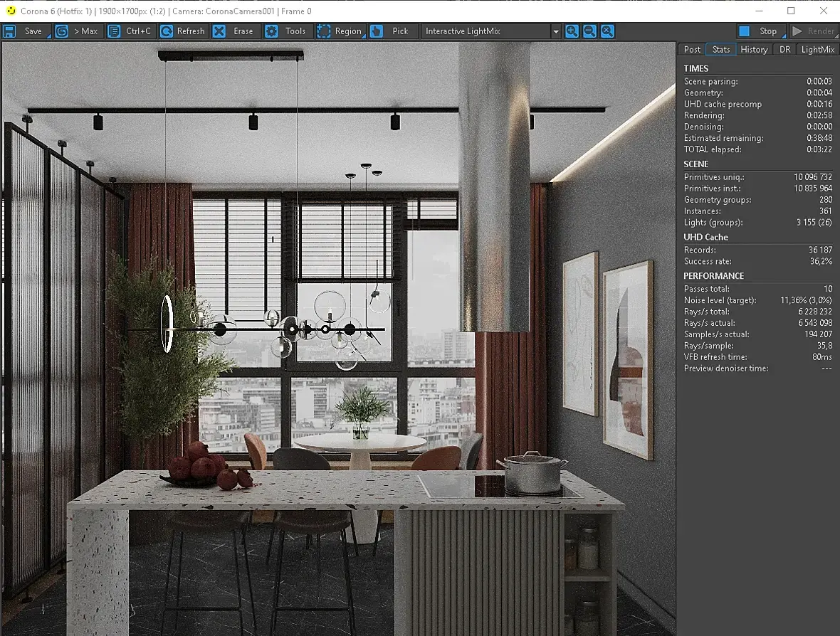This screenshot has height=636, width=840.
Task: Click the UHD Cache Records value 36 187
Action: [820, 250]
